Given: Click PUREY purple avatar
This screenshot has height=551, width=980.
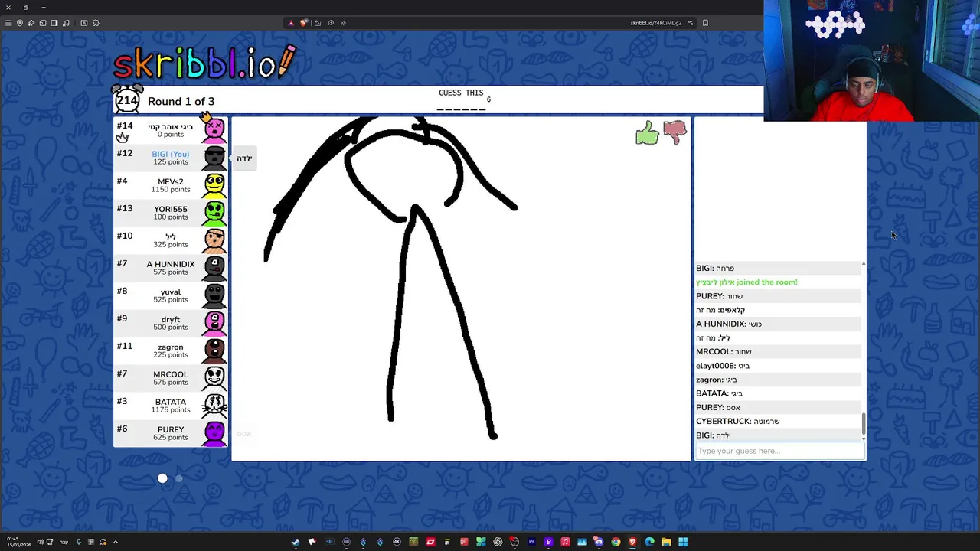Looking at the screenshot, I should pyautogui.click(x=214, y=432).
